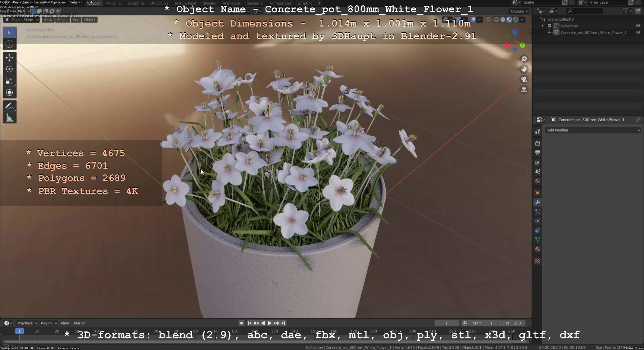
Task: Open the Keying dropdown in timeline
Action: click(49, 323)
